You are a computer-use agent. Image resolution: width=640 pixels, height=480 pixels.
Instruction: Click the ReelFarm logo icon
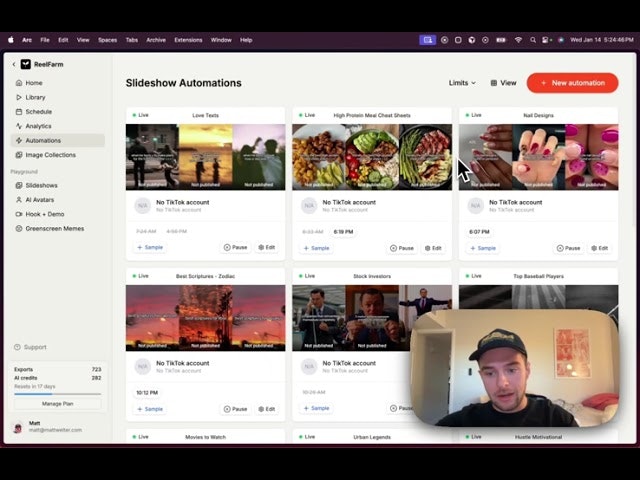pos(26,64)
